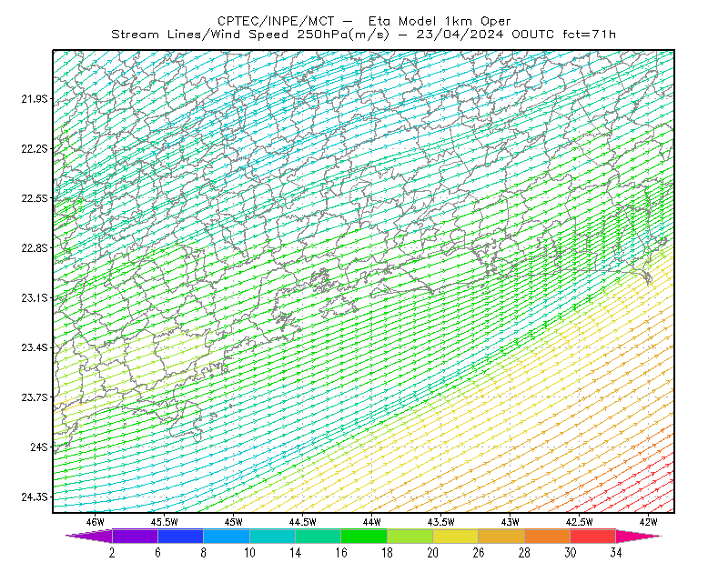Screen dimensions: 728x562
Task: Click the 23.1S latitude axis label
Action: [35, 298]
